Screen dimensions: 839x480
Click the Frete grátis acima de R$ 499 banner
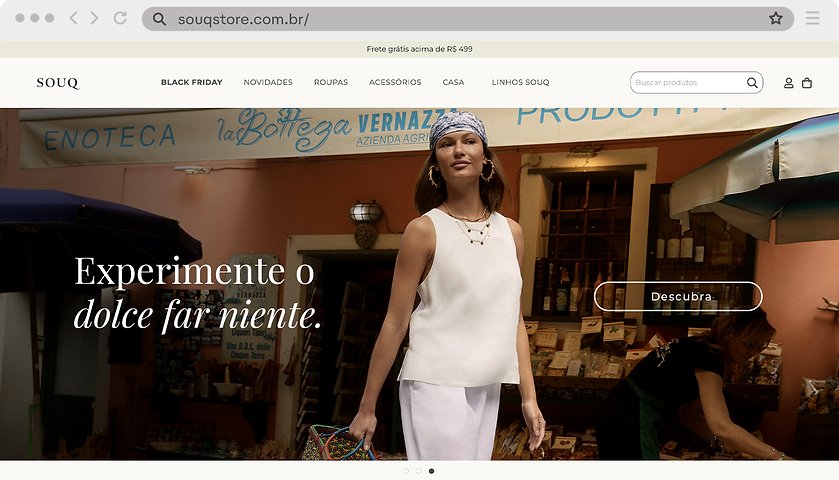tap(420, 49)
